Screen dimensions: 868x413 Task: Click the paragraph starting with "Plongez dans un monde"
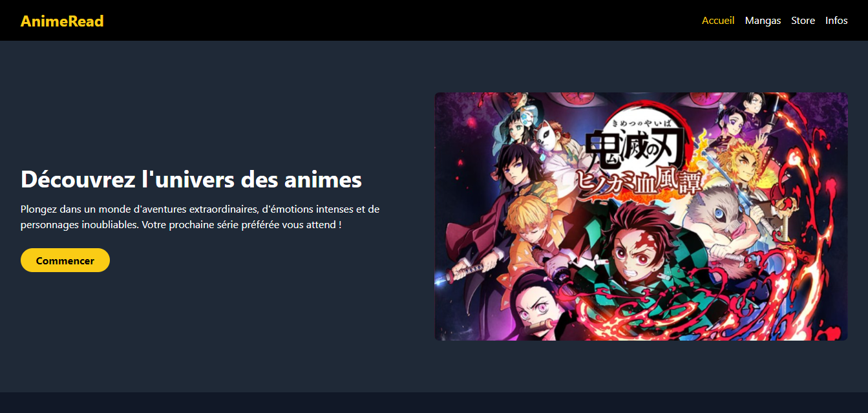pos(200,217)
